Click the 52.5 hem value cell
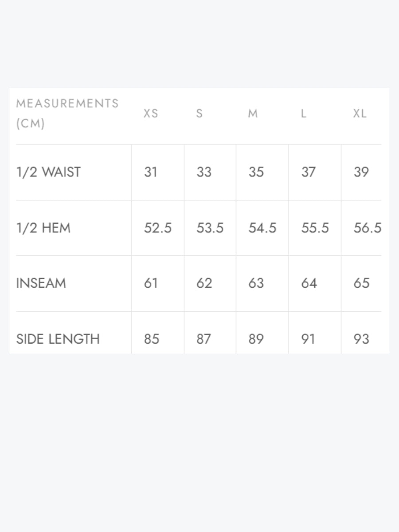This screenshot has height=532, width=399. point(158,228)
